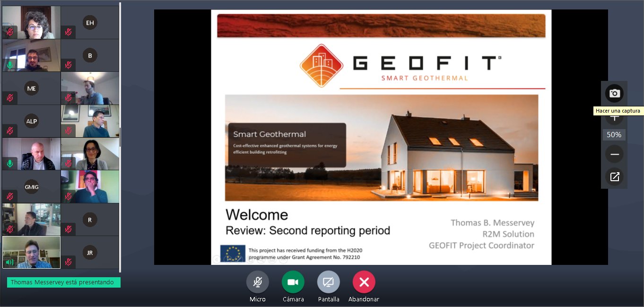
Task: Click muted mic icon on JR tile
Action: (x=69, y=262)
